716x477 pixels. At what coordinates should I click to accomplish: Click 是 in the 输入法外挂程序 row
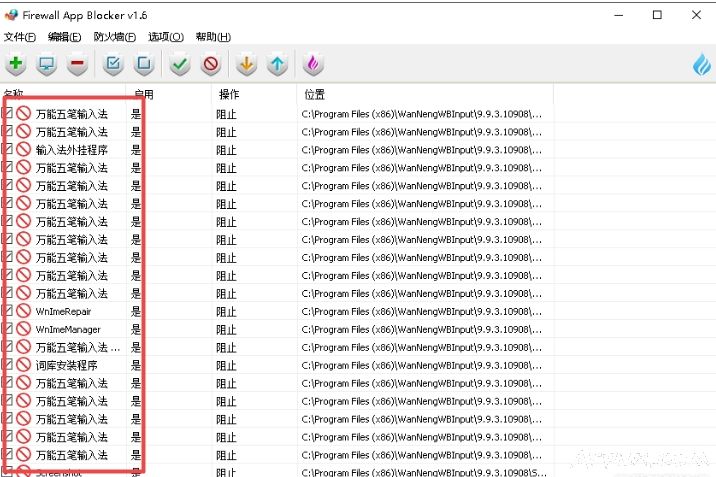coord(136,150)
